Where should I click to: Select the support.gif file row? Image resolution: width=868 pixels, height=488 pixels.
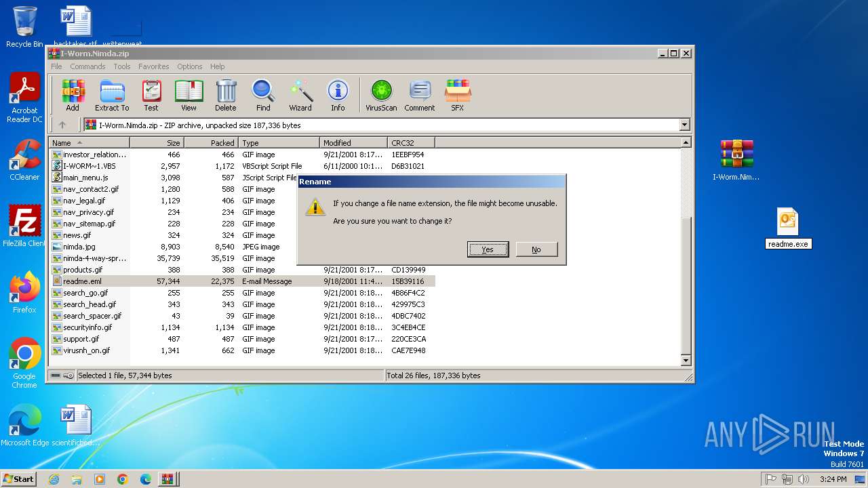(x=242, y=339)
